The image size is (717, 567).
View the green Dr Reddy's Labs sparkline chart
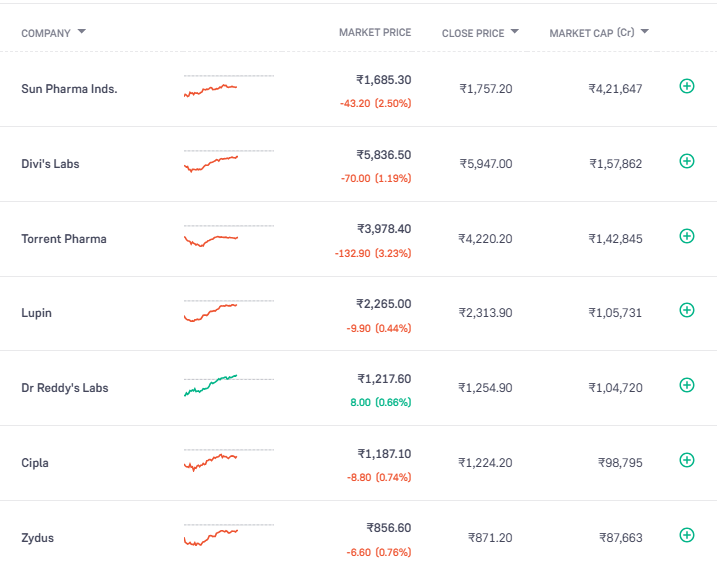pos(212,385)
